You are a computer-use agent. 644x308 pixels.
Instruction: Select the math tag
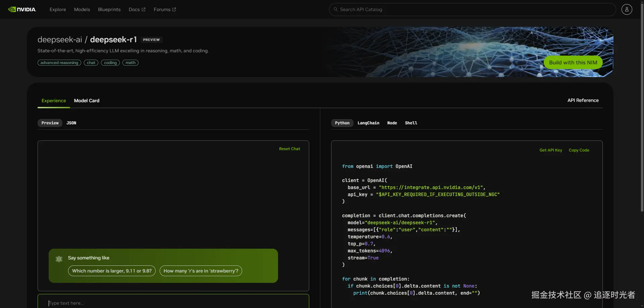[x=130, y=63]
